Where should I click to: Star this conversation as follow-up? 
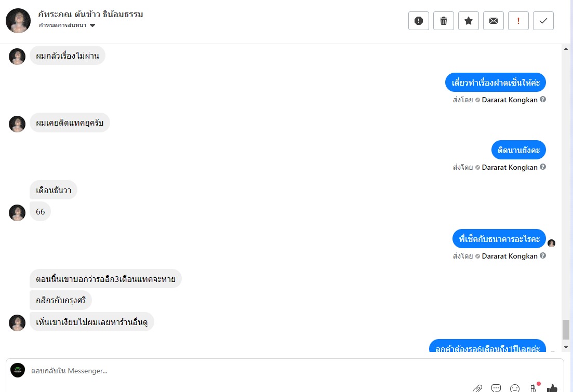[468, 21]
